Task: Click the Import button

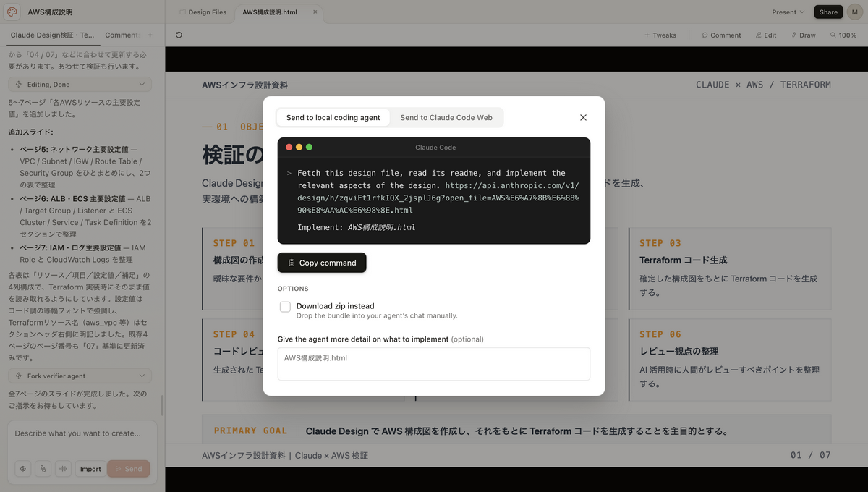Action: 90,469
